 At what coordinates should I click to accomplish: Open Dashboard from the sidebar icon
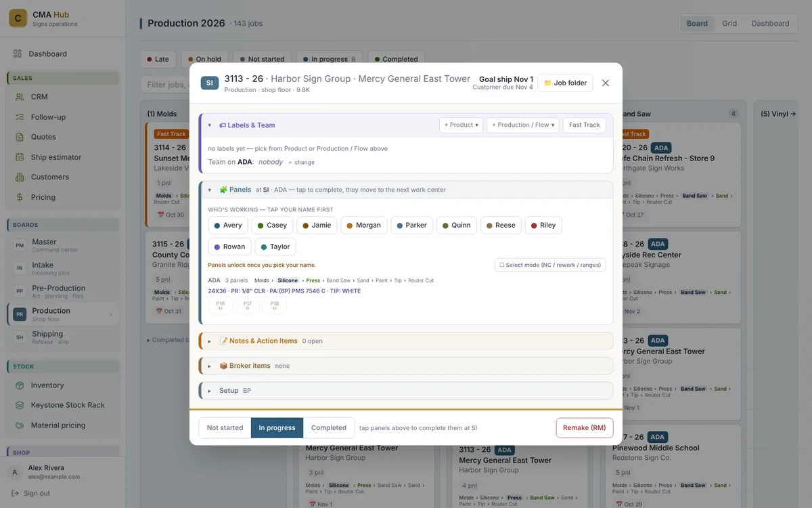click(x=18, y=54)
